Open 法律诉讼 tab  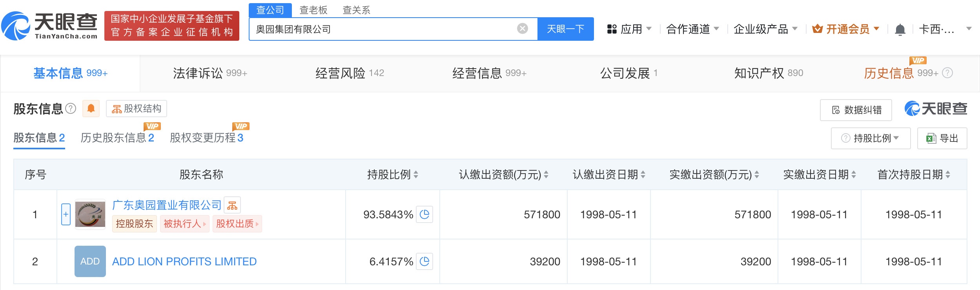210,73
